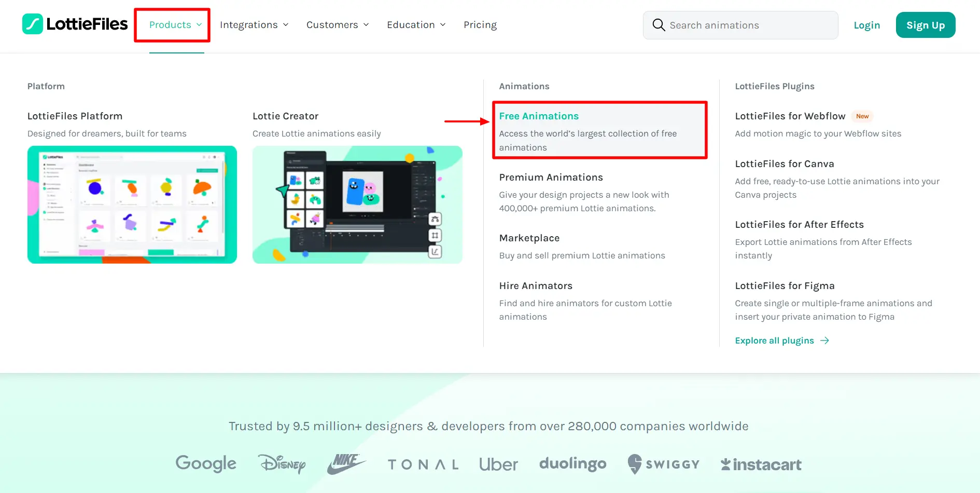Click the New badge beside Webflow

(862, 116)
